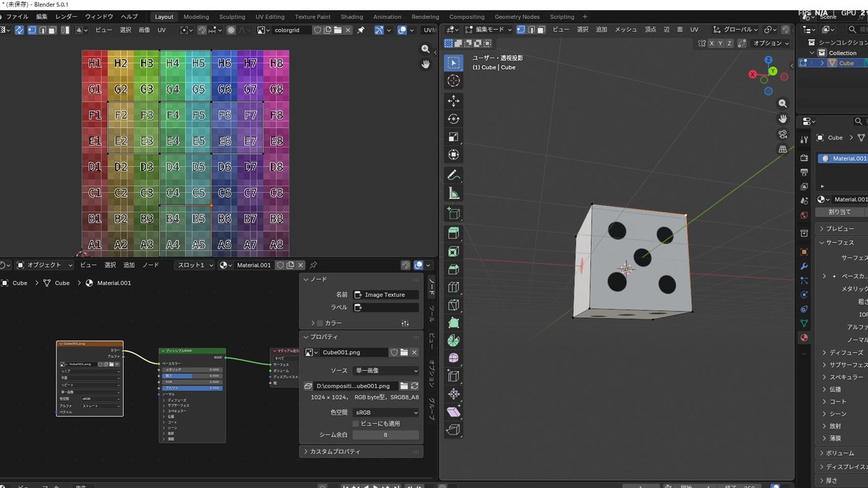Image resolution: width=868 pixels, height=488 pixels.
Task: Click the 割り当て assign button
Action: click(x=840, y=212)
